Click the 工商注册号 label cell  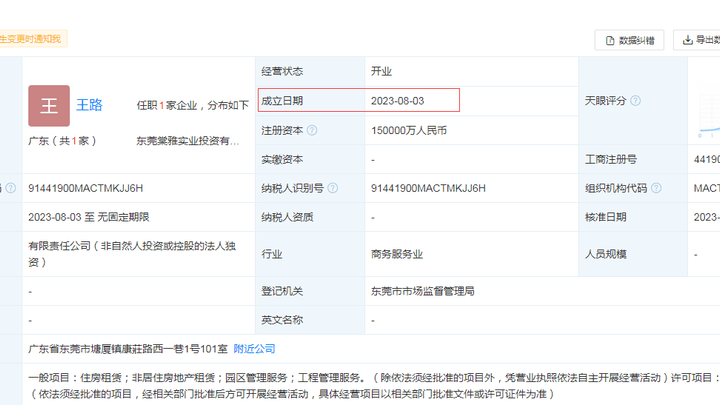click(633, 160)
